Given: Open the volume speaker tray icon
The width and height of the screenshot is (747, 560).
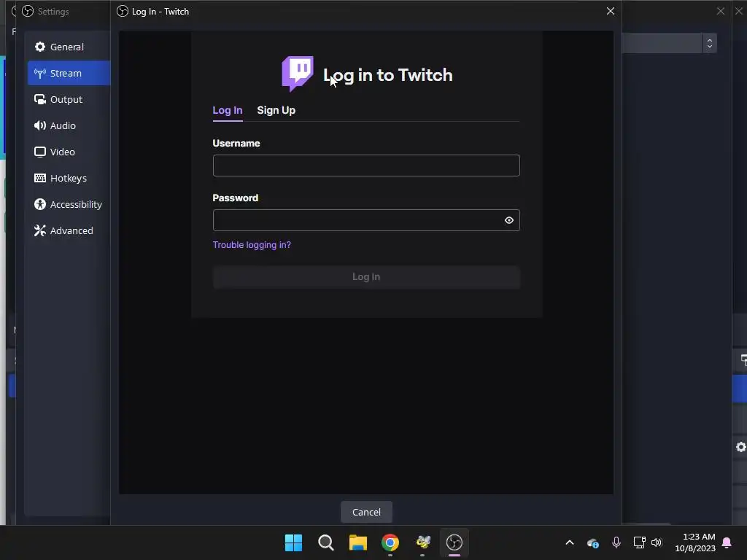Looking at the screenshot, I should pos(657,542).
